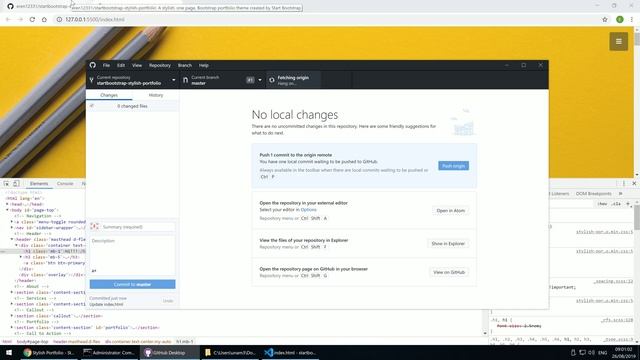The width and height of the screenshot is (640, 360).
Task: Expand the nav id sidebar-wrapper element
Action: point(12,227)
